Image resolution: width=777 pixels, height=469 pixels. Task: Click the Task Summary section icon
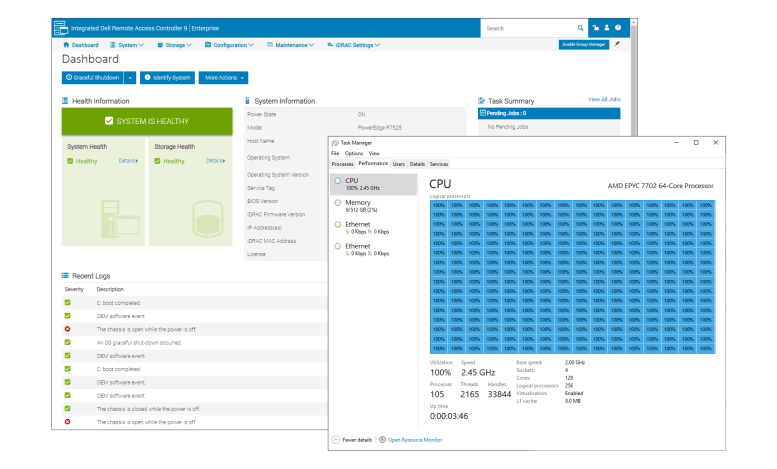481,101
